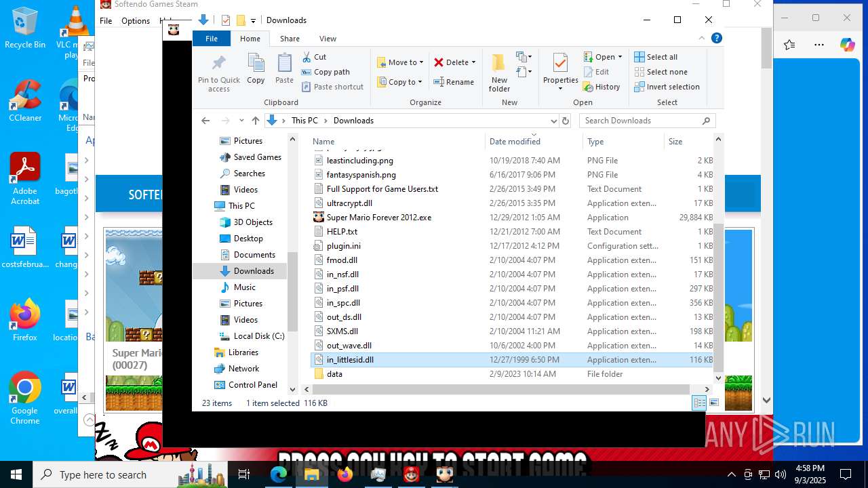The width and height of the screenshot is (868, 488).
Task: Open Adobe Acrobat desktop shortcut
Action: (25, 180)
